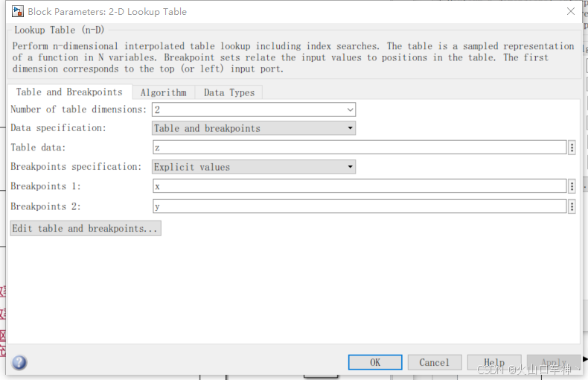Close the Block Parameters dialog

(571, 11)
